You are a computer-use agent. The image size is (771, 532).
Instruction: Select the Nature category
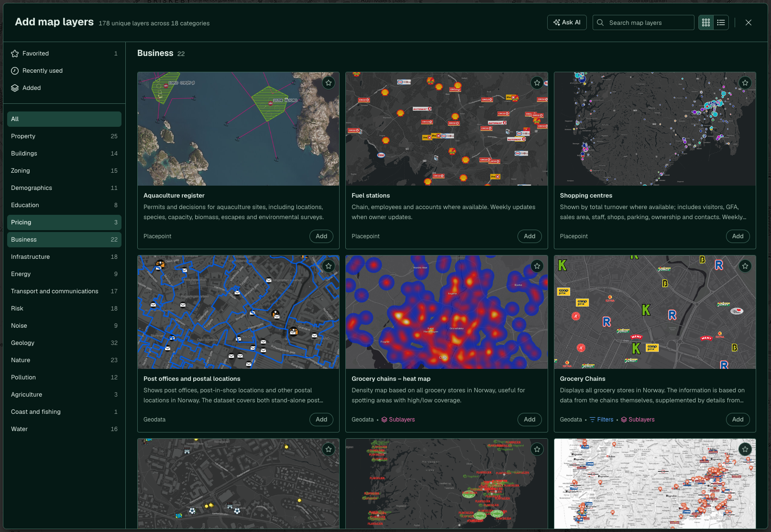click(x=64, y=360)
